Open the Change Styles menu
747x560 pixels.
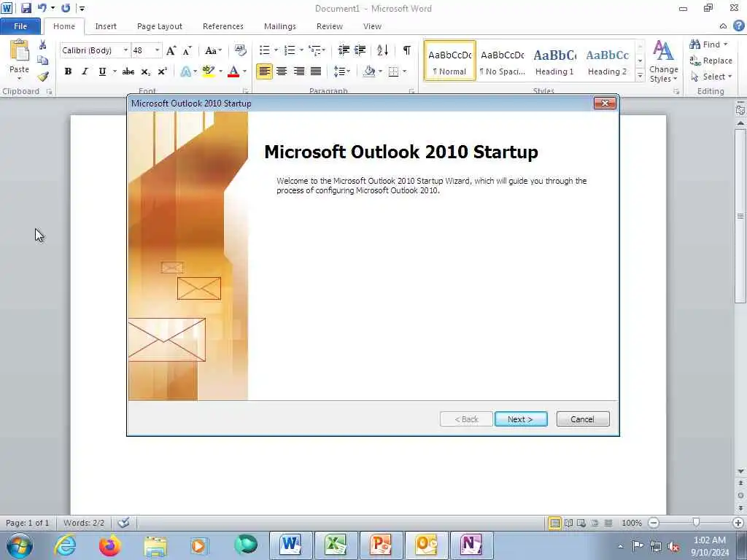[663, 61]
